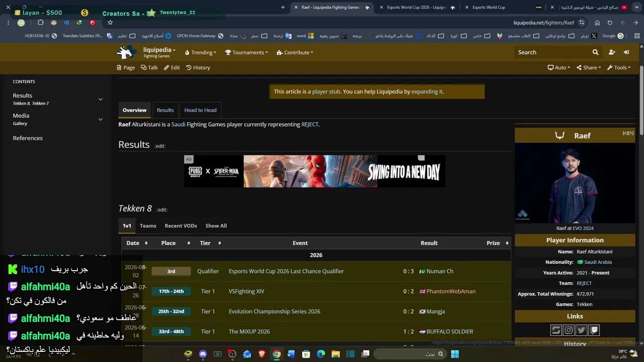Click the REJECT team logo in infobox header

click(559, 136)
